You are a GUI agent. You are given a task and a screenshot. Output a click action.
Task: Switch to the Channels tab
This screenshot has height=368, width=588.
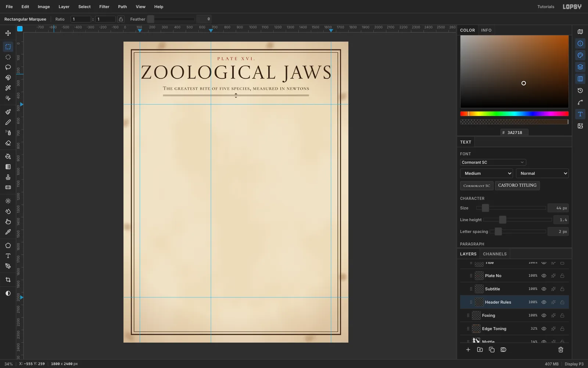495,254
